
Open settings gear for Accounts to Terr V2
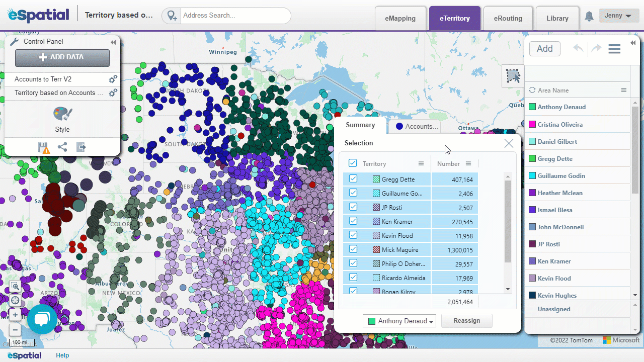click(113, 79)
